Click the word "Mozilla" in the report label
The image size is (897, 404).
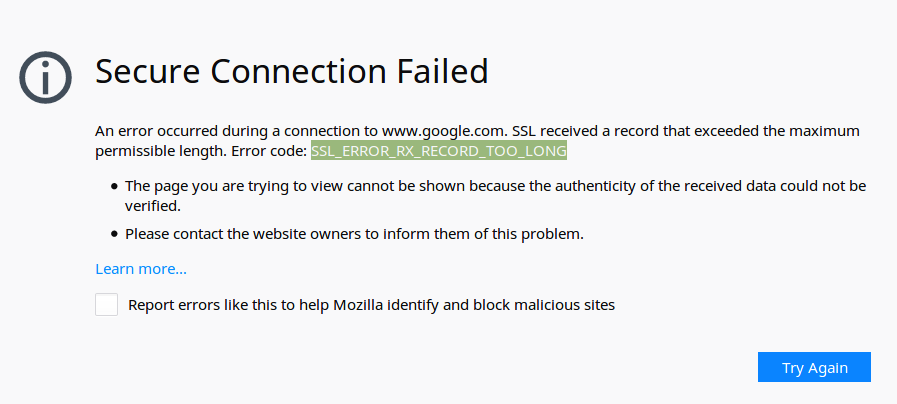pyautogui.click(x=358, y=305)
